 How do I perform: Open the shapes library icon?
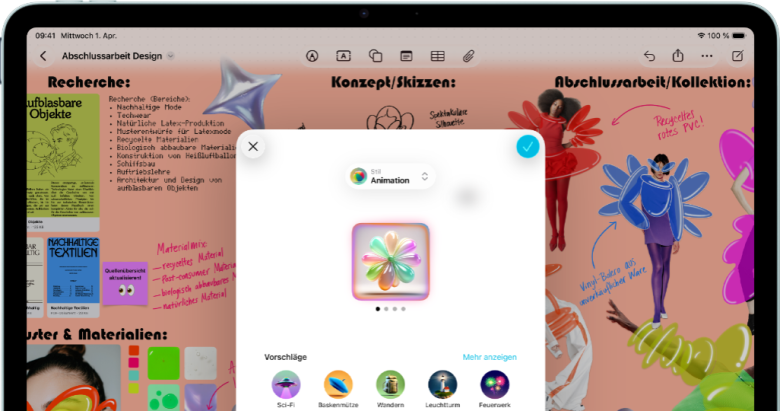coord(375,56)
